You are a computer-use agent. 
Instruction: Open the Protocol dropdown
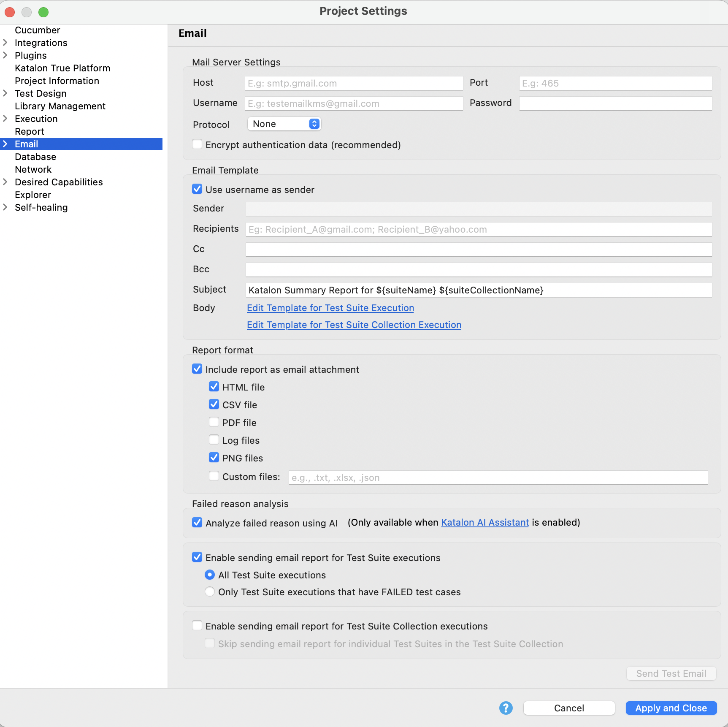click(x=284, y=124)
